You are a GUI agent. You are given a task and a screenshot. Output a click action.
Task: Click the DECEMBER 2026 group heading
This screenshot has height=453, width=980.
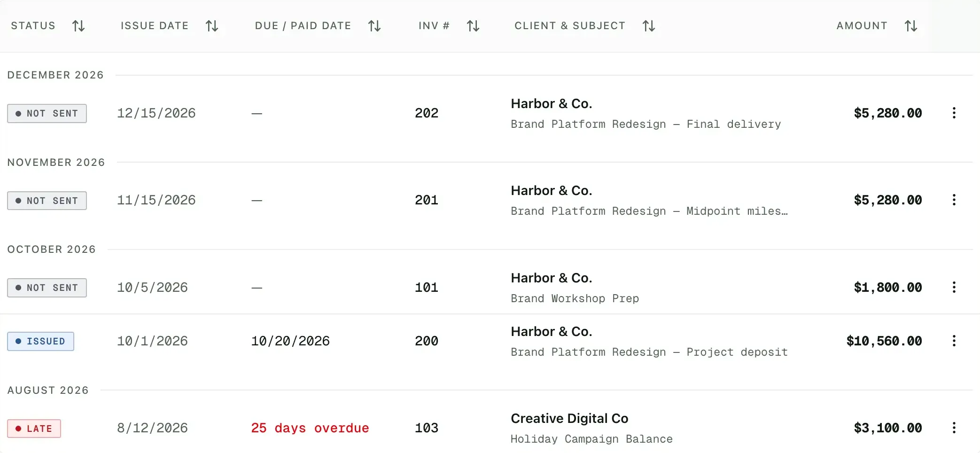point(55,75)
